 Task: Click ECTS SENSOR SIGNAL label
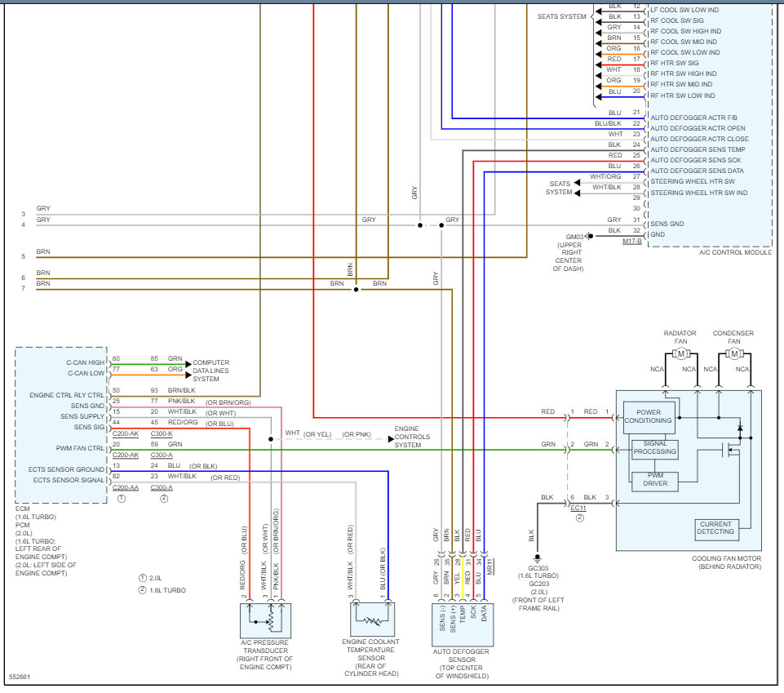click(x=69, y=480)
